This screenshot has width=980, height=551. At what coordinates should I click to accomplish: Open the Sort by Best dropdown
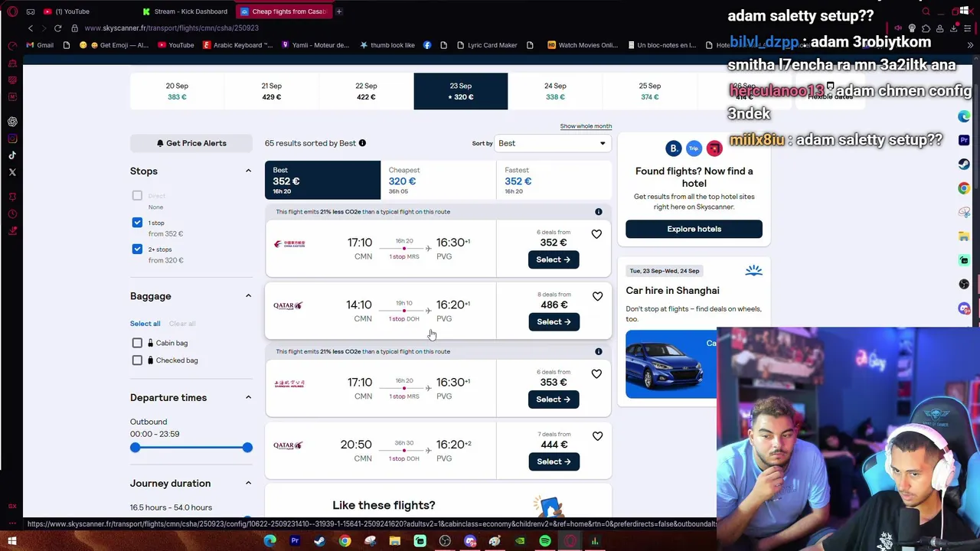[552, 143]
